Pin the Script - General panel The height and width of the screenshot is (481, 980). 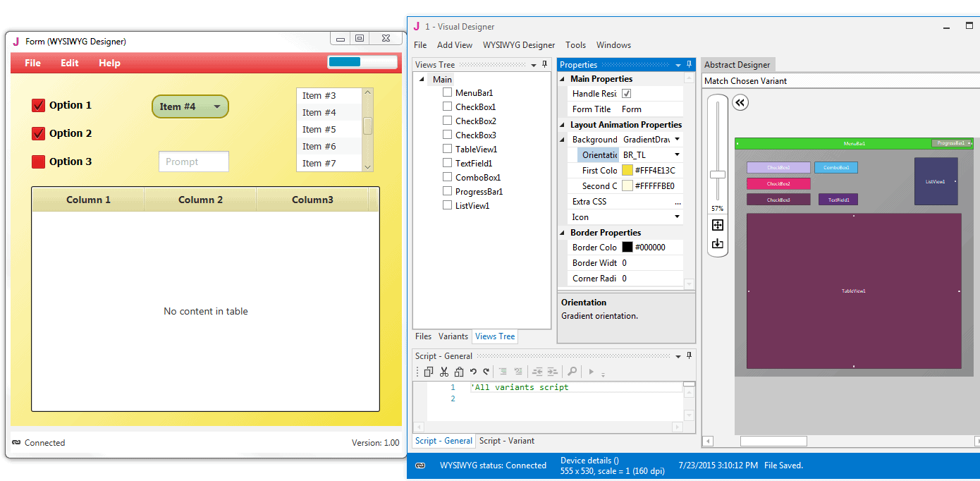click(x=690, y=356)
